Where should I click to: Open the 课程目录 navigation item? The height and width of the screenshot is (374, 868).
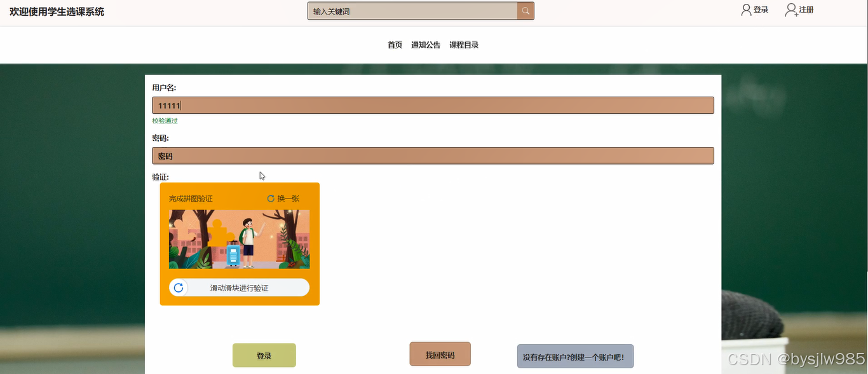464,45
